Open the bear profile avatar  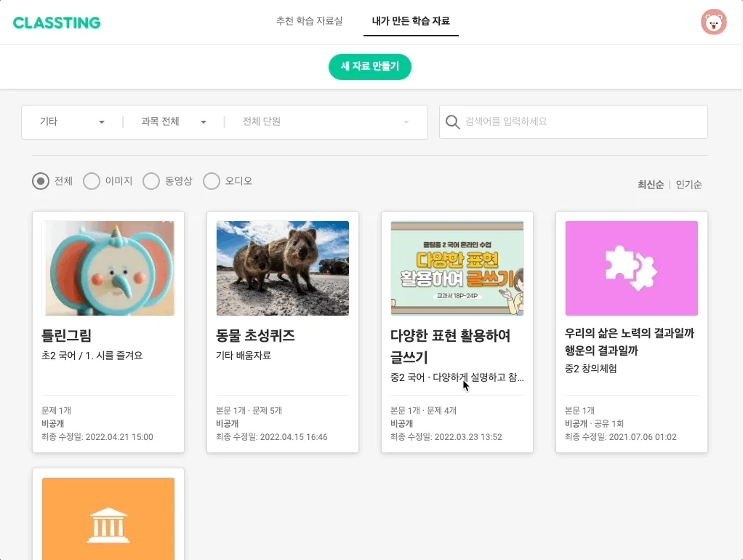tap(714, 22)
